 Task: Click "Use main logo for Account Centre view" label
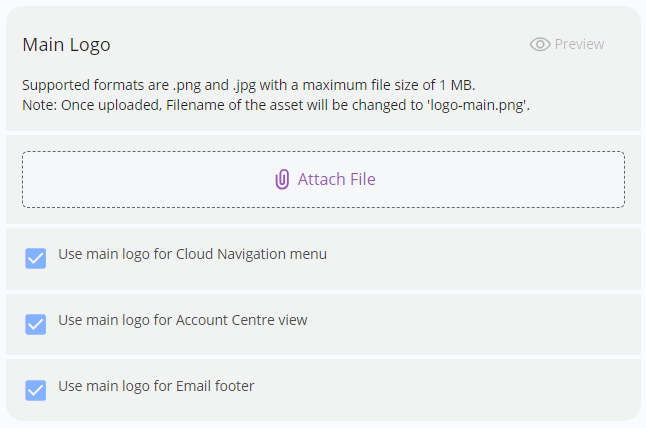[183, 320]
